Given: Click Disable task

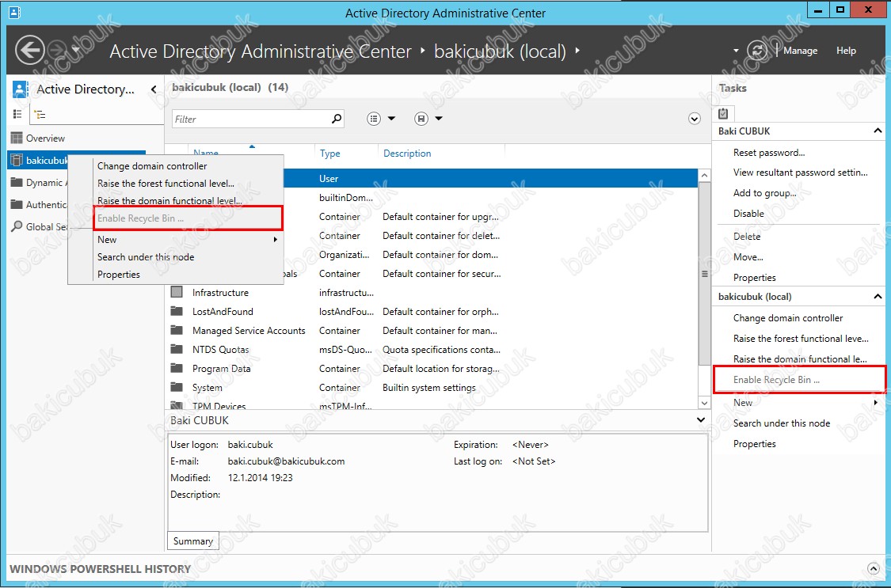Looking at the screenshot, I should click(748, 214).
